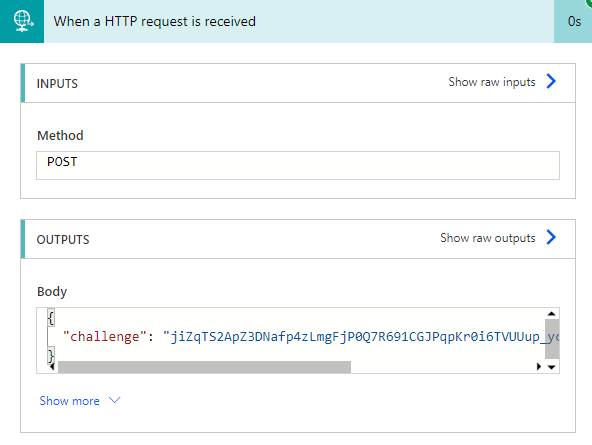Click the scroll right arrow in Body

pyautogui.click(x=539, y=366)
